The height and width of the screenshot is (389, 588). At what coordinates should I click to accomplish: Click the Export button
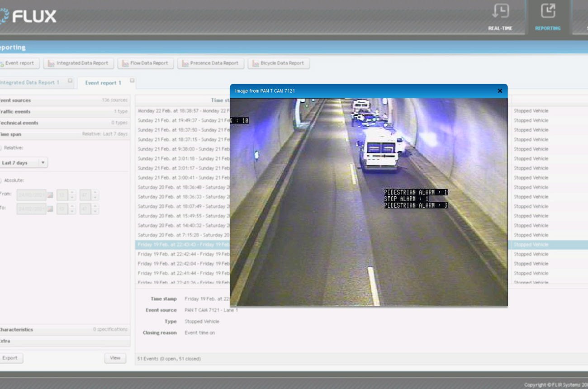point(10,358)
